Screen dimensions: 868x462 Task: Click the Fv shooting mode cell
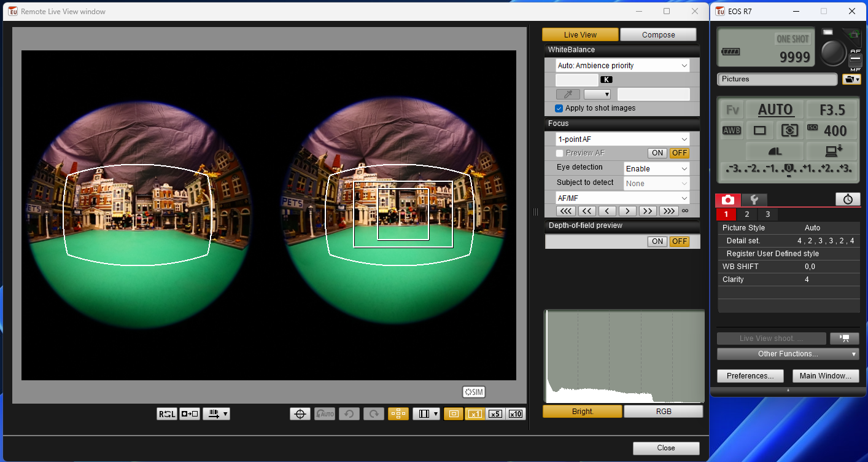(733, 111)
